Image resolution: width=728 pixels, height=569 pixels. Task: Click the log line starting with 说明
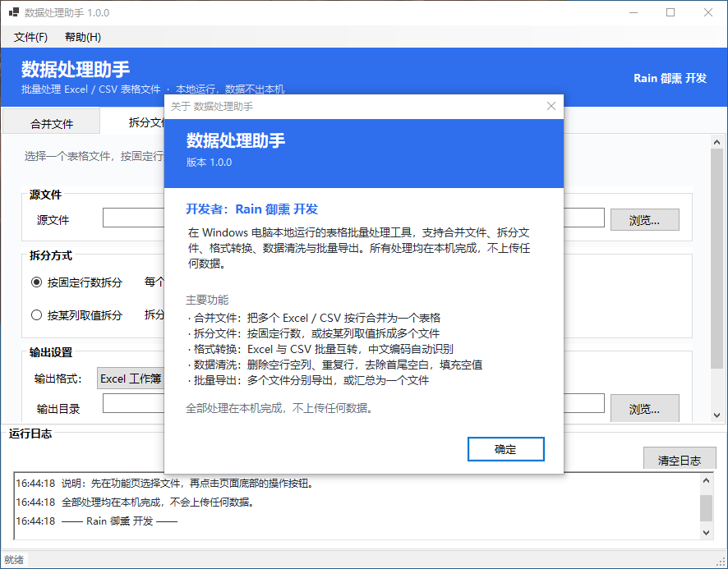[x=166, y=484]
